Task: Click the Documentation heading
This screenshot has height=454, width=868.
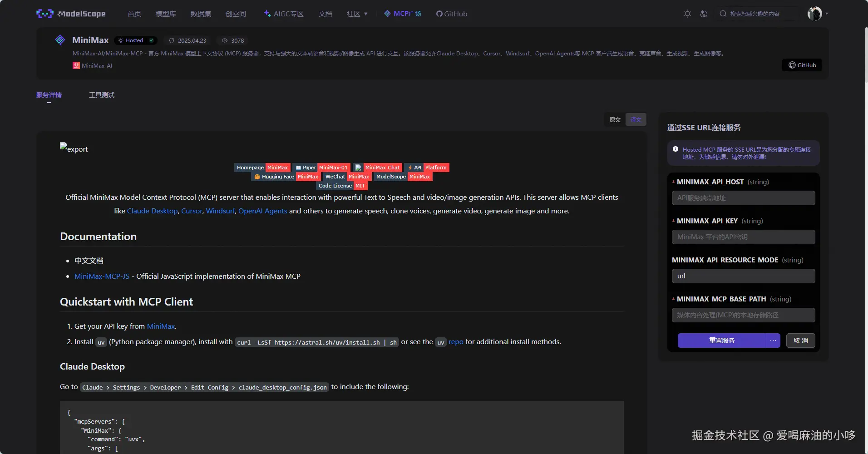Action: tap(98, 237)
